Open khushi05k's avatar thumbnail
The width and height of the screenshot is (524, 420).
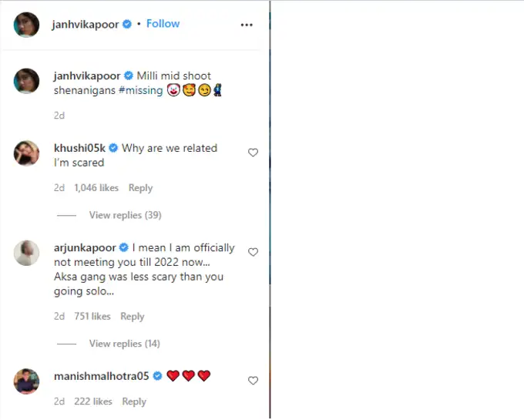(x=26, y=153)
